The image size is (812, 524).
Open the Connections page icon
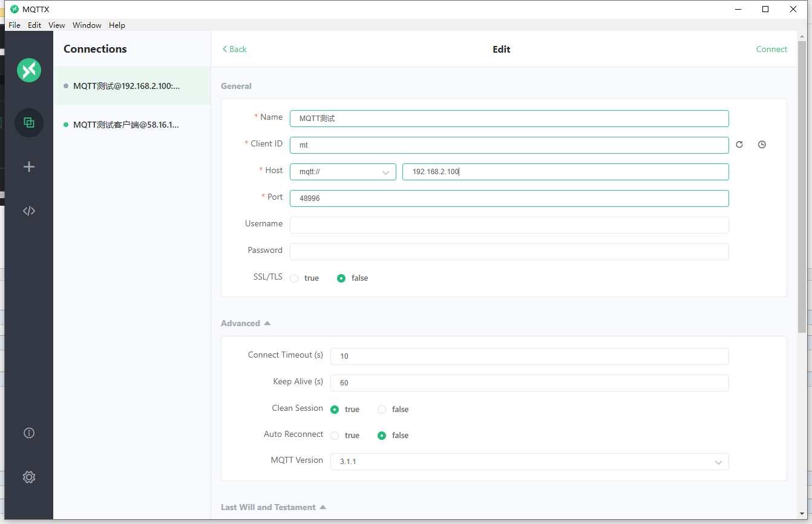(29, 123)
